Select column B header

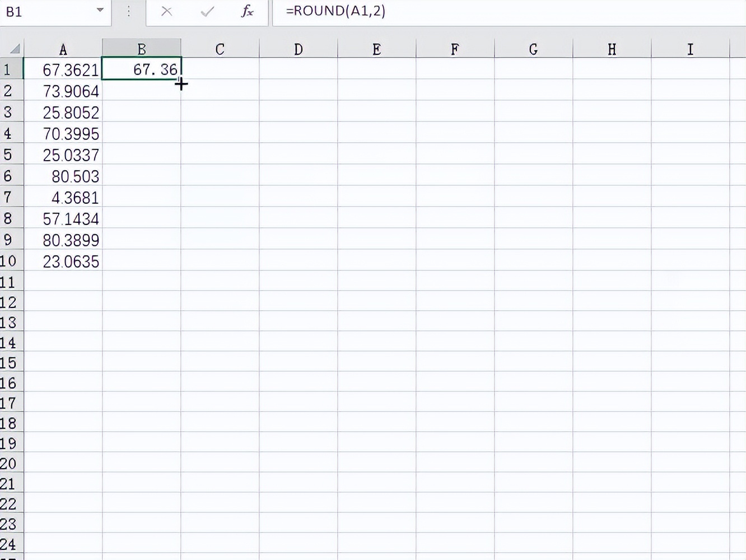coord(142,49)
